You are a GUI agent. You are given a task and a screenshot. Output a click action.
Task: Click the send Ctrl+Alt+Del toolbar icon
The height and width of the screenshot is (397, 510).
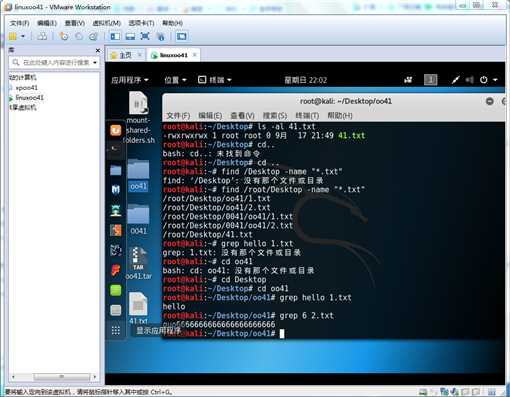point(42,36)
